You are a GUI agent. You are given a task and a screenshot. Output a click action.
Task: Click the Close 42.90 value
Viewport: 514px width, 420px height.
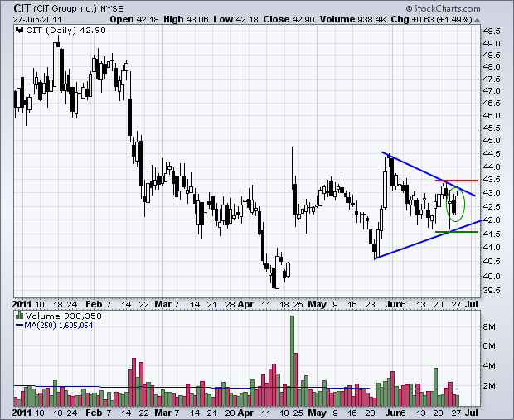[x=289, y=19]
